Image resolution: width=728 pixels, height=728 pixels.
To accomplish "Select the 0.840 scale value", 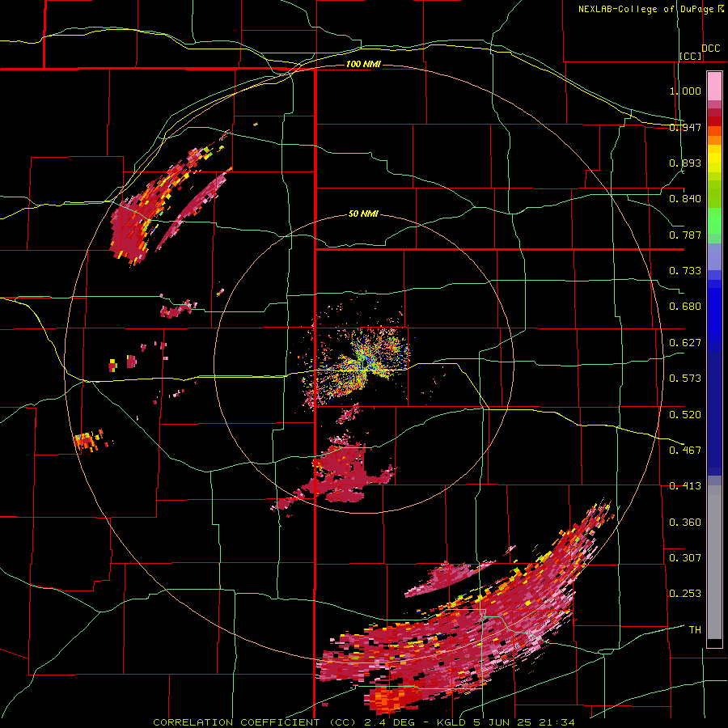I will tap(685, 199).
